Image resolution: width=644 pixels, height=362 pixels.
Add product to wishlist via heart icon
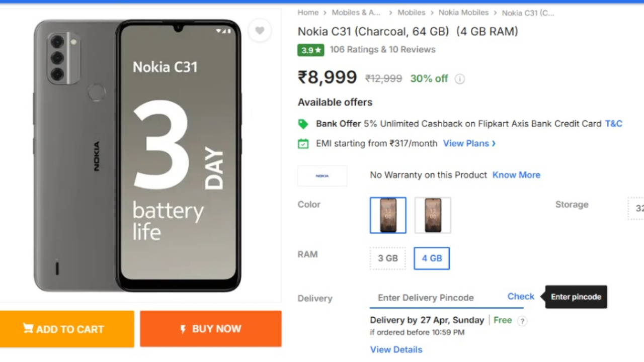pyautogui.click(x=260, y=31)
